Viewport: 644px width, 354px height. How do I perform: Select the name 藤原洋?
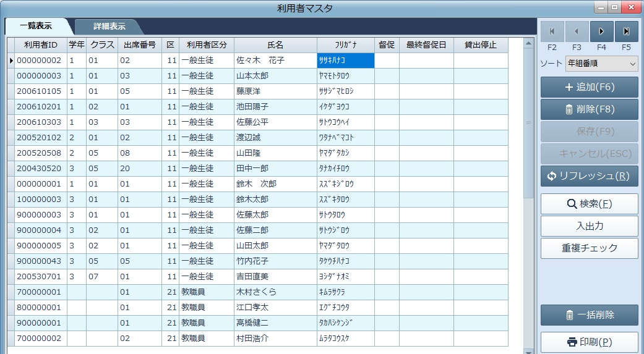[275, 91]
